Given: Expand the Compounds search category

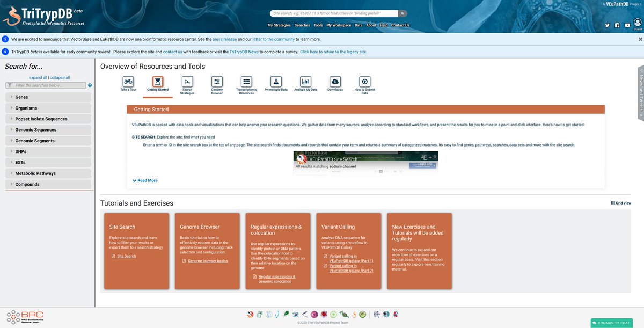Looking at the screenshot, I should [x=48, y=184].
